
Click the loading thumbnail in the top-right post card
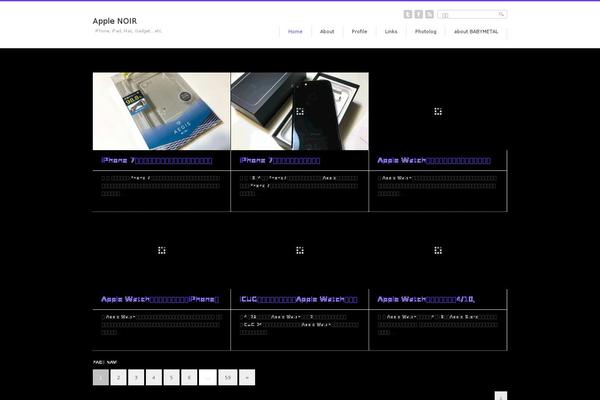(x=438, y=111)
